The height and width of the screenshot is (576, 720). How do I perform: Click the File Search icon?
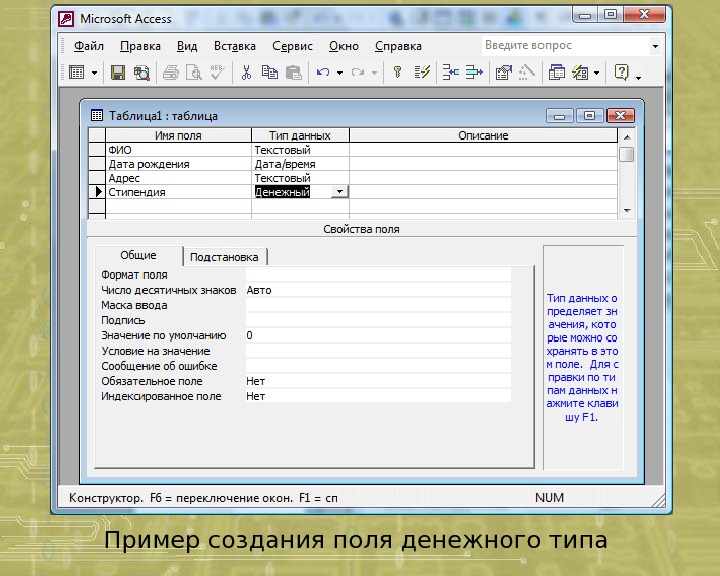pyautogui.click(x=141, y=73)
